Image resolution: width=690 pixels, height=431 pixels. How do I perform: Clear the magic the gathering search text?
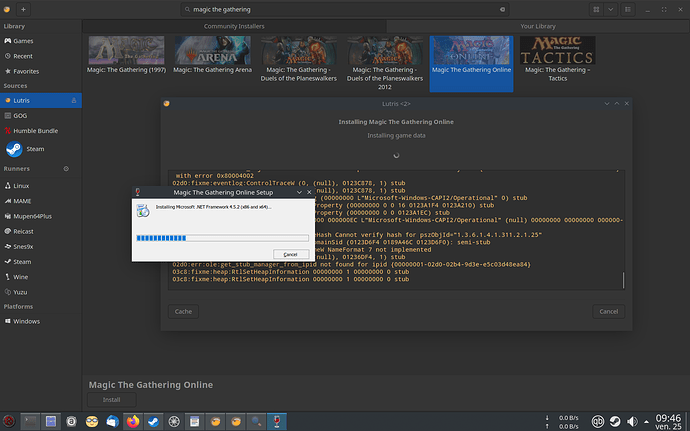[x=502, y=9]
